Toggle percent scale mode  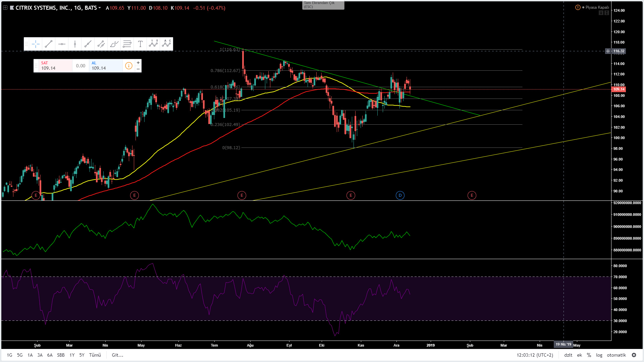point(589,355)
